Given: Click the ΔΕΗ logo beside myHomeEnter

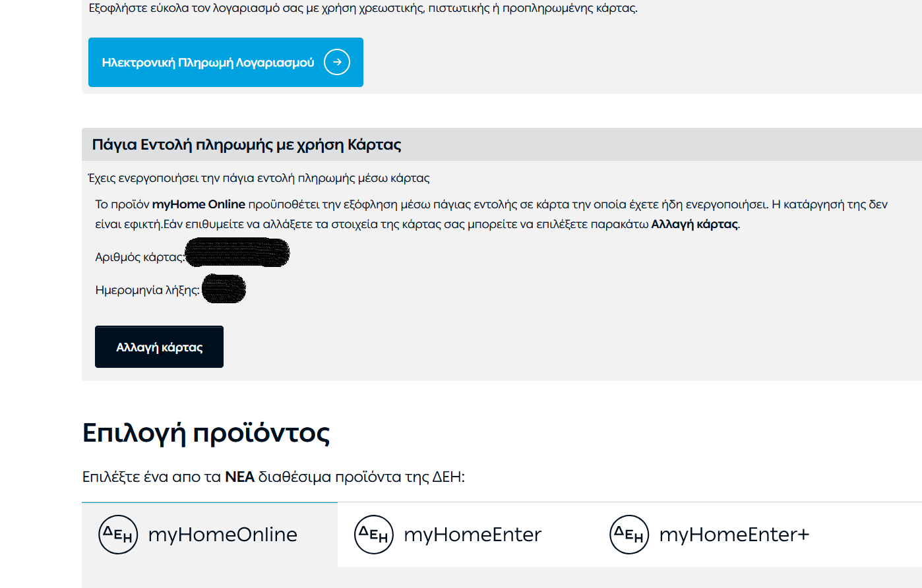Looking at the screenshot, I should (373, 535).
